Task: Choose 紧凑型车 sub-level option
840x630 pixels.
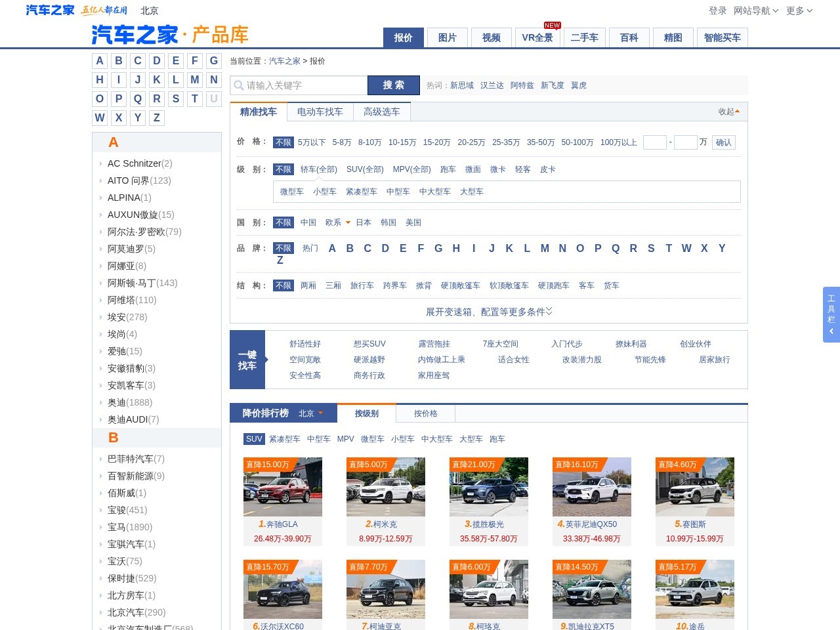Action: [362, 192]
